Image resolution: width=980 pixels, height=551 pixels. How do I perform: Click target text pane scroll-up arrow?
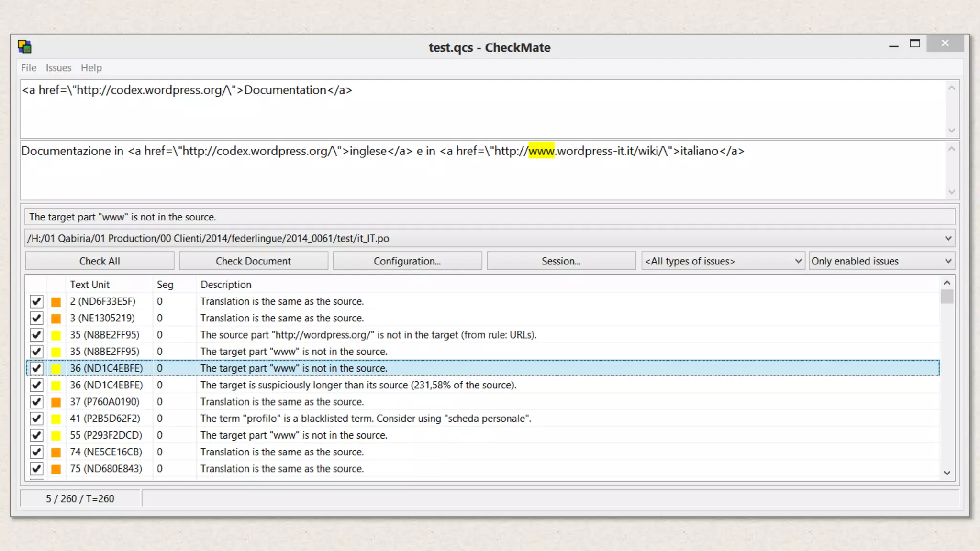tap(951, 149)
